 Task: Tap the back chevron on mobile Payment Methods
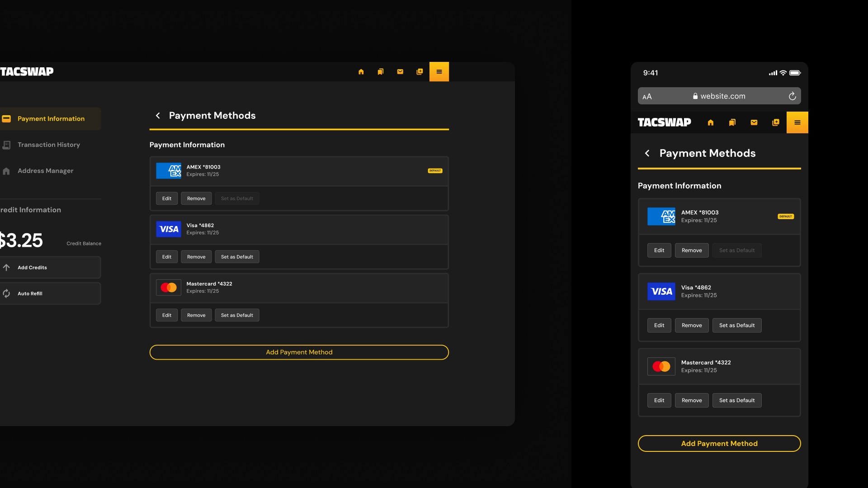(x=647, y=153)
